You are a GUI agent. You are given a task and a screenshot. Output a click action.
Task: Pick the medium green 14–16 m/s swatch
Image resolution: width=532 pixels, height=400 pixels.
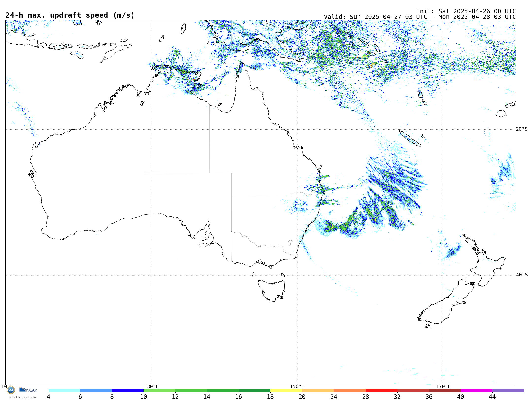click(x=223, y=391)
